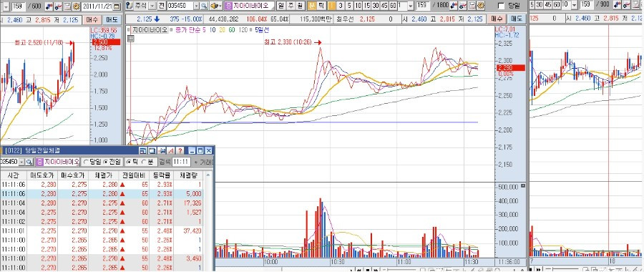The height and width of the screenshot is (272, 644).
Task: Click the line-chart tool icon in the left panel toolbar
Action: tap(58, 6)
